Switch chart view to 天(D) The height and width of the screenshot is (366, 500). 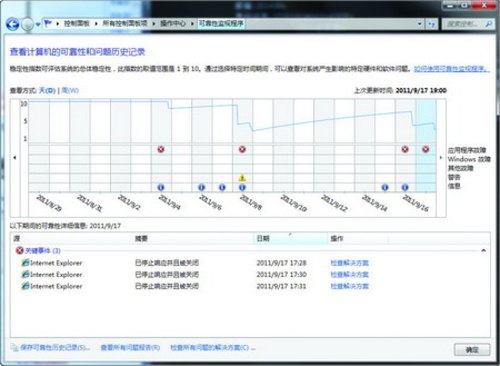point(47,90)
